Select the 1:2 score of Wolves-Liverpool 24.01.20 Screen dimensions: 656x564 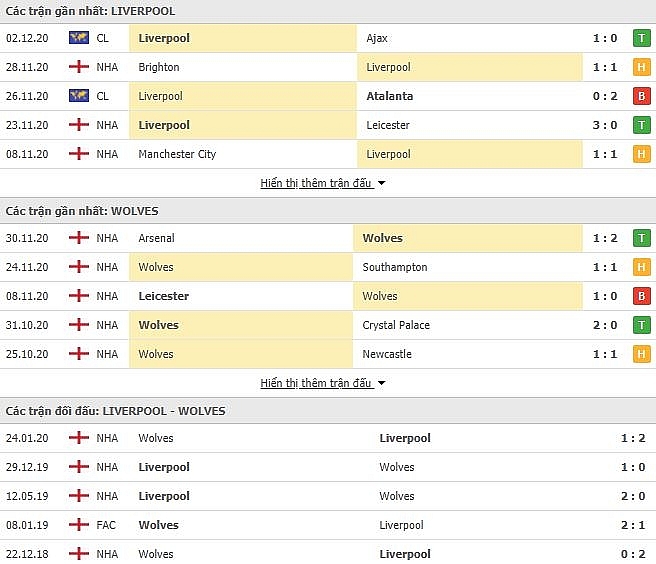point(633,438)
